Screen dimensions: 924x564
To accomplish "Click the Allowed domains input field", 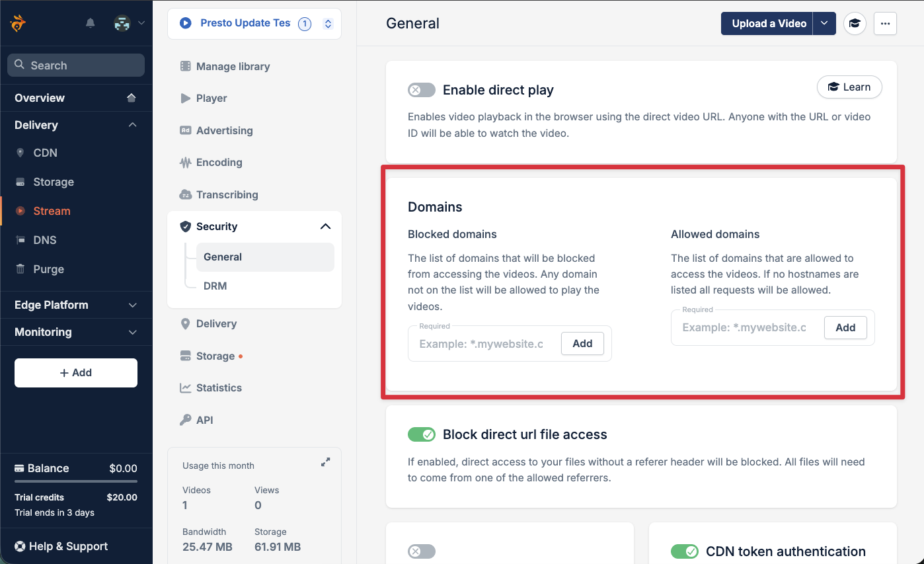I will (744, 328).
